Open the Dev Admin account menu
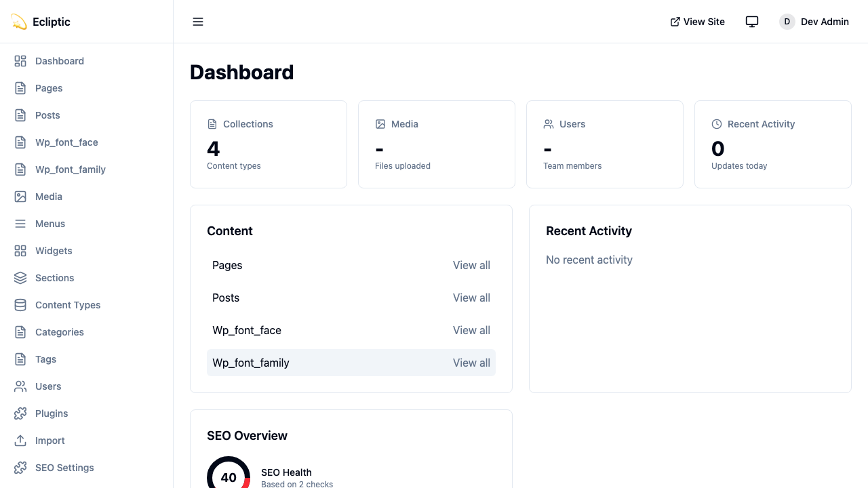This screenshot has height=488, width=868. (x=814, y=22)
